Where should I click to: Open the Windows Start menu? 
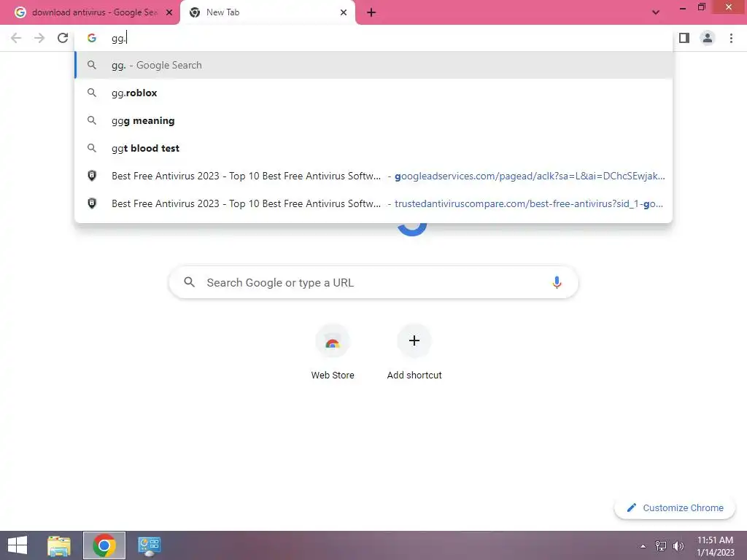18,545
